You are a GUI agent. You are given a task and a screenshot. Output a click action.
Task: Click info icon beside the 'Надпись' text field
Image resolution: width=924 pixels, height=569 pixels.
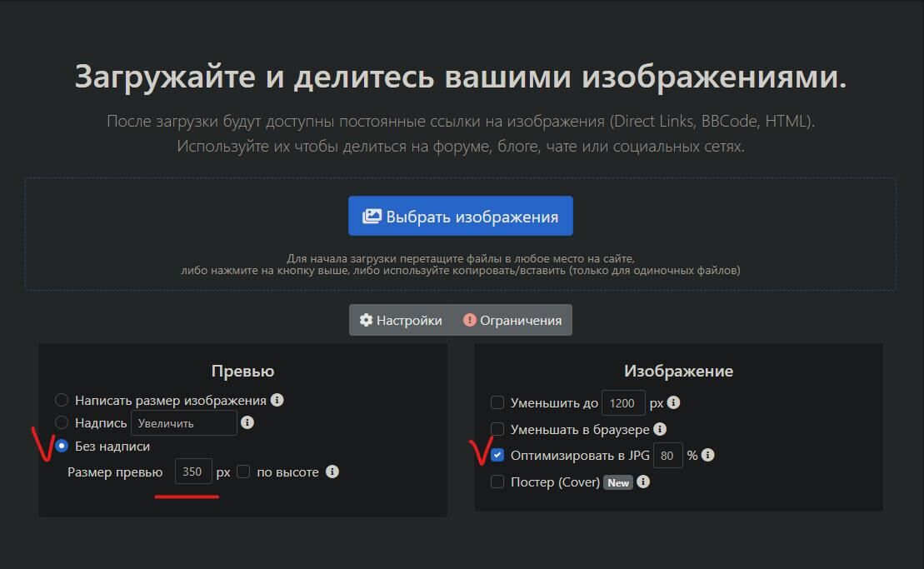247,422
